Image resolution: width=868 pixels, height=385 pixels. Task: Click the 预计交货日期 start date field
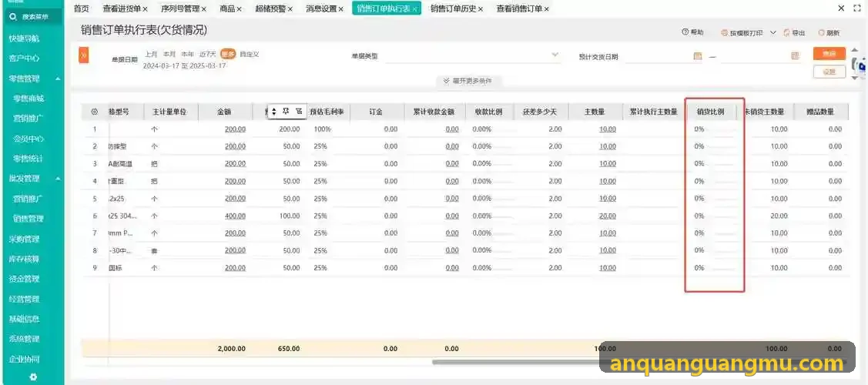(664, 56)
